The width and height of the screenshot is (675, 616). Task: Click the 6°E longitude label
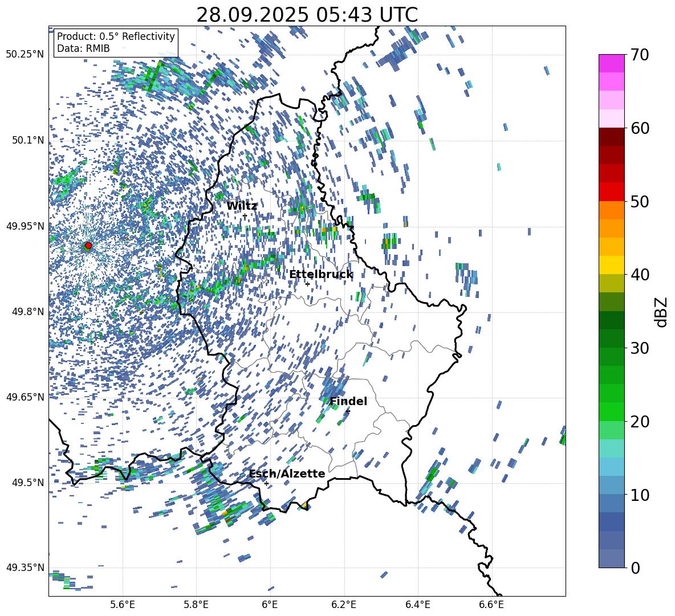[x=270, y=605]
